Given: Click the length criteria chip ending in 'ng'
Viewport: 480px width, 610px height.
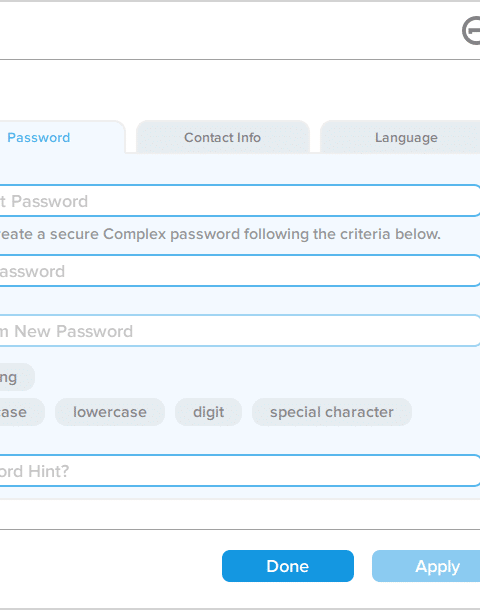Looking at the screenshot, I should pyautogui.click(x=17, y=377).
